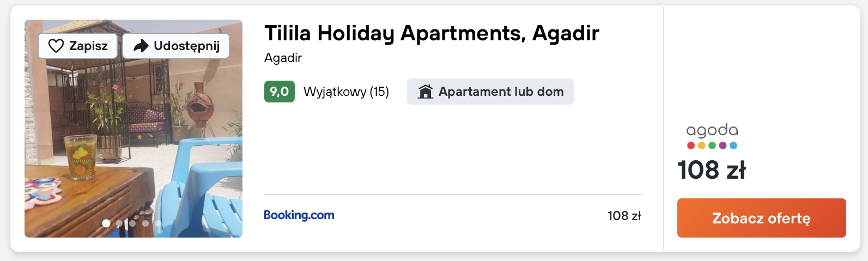The height and width of the screenshot is (261, 868).
Task: Jump to the second photo carousel dot
Action: click(x=119, y=223)
